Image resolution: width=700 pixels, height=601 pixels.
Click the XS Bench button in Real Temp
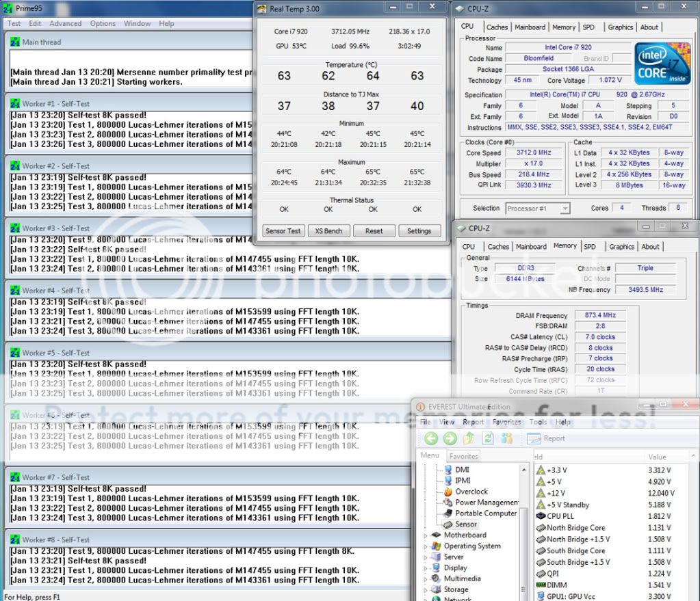(328, 230)
